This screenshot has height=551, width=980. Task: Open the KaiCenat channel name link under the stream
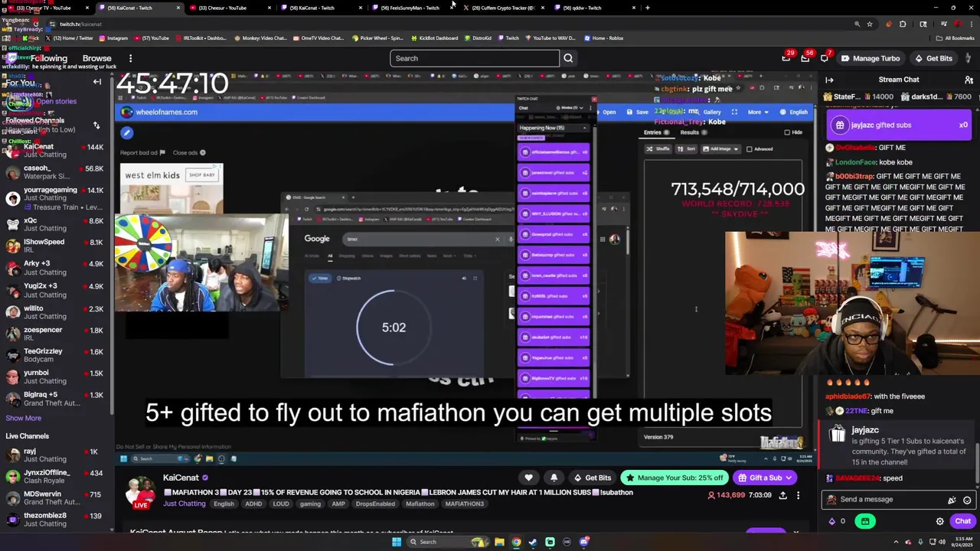click(x=181, y=478)
